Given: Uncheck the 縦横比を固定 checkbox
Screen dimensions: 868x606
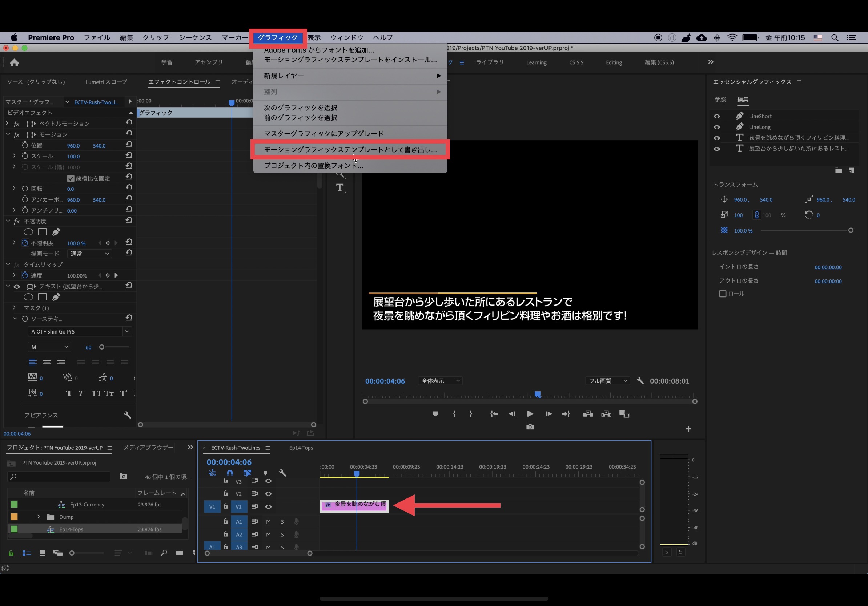Looking at the screenshot, I should click(71, 178).
